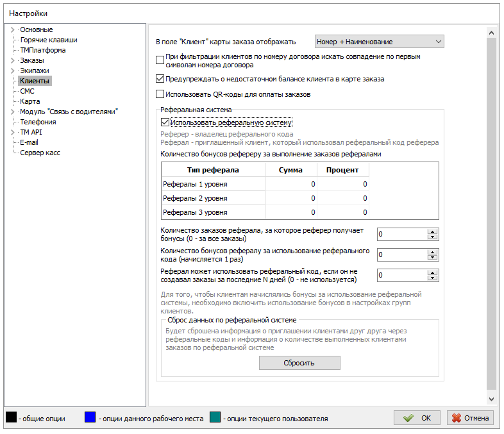
Task: Expand the TM API tree node
Action: point(12,132)
